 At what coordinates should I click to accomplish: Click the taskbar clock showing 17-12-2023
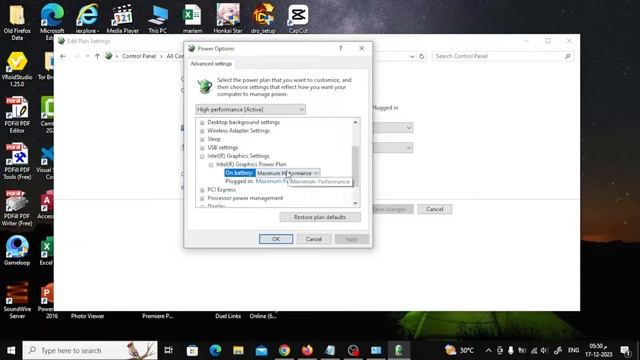(x=598, y=350)
